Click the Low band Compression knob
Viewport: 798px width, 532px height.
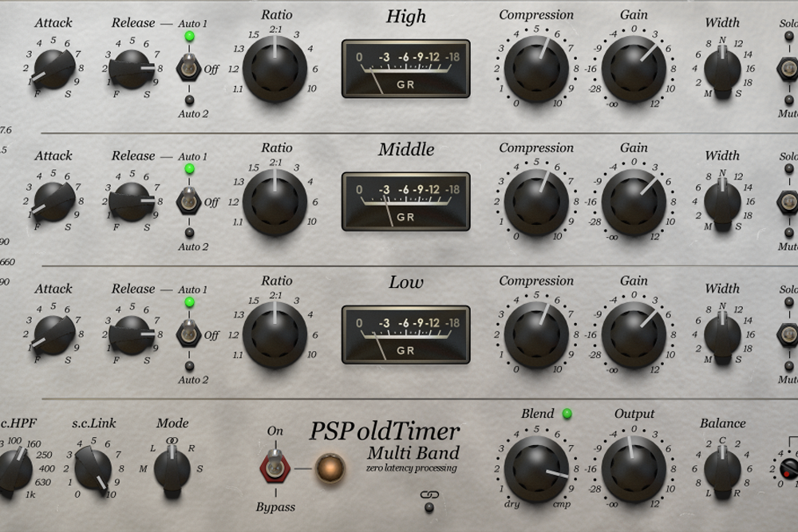coord(536,335)
